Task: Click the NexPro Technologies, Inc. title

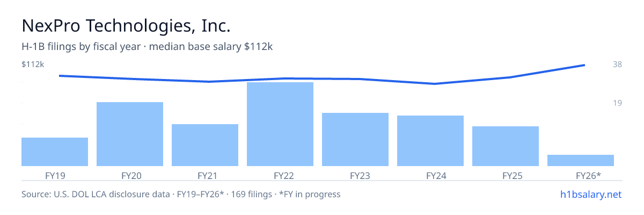Action: click(x=126, y=26)
